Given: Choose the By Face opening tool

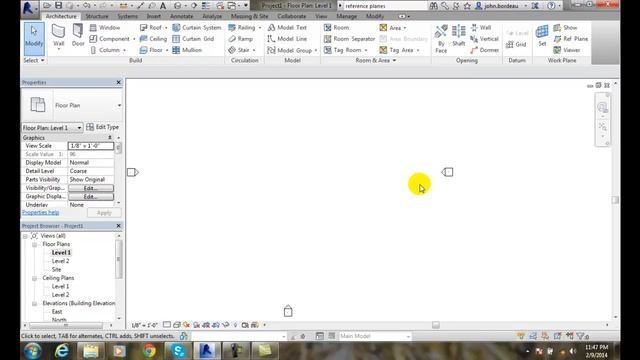Looking at the screenshot, I should 441,39.
